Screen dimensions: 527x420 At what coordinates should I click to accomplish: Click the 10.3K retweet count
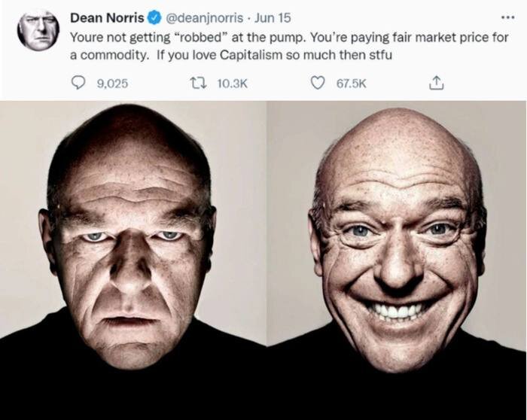click(231, 84)
